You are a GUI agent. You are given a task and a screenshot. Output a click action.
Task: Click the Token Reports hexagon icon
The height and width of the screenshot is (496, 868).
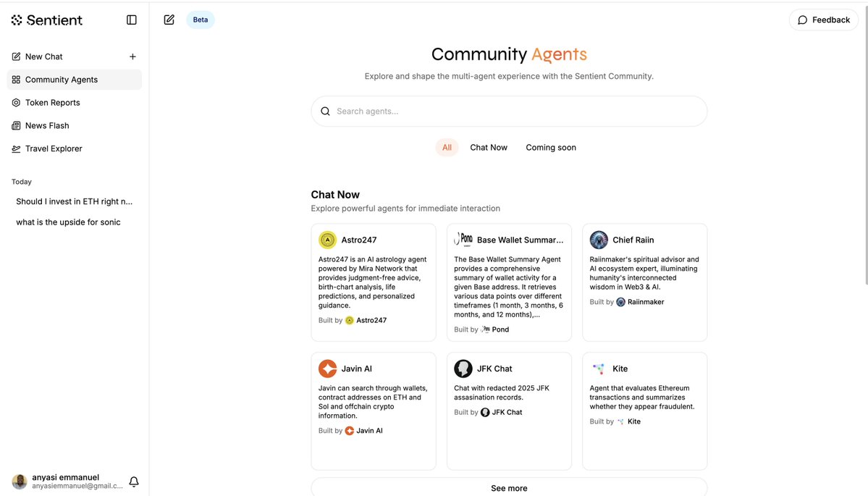click(x=16, y=102)
